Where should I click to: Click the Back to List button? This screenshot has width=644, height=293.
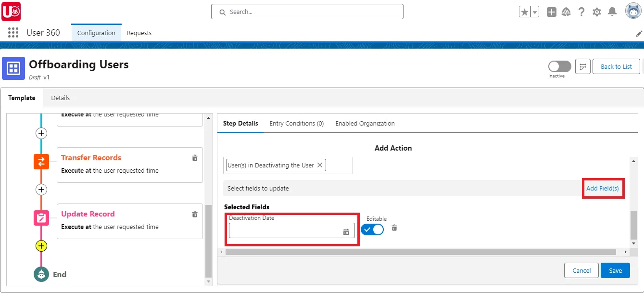coord(616,66)
